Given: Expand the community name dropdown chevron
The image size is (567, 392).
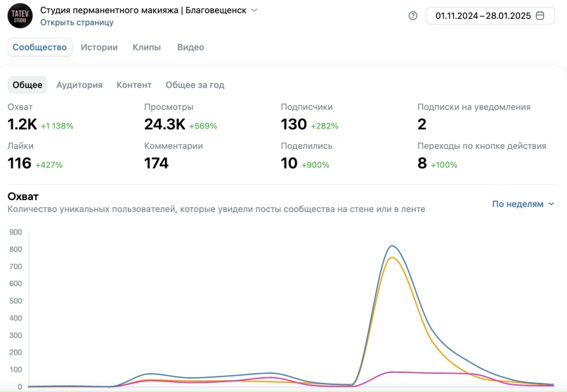Looking at the screenshot, I should (254, 10).
